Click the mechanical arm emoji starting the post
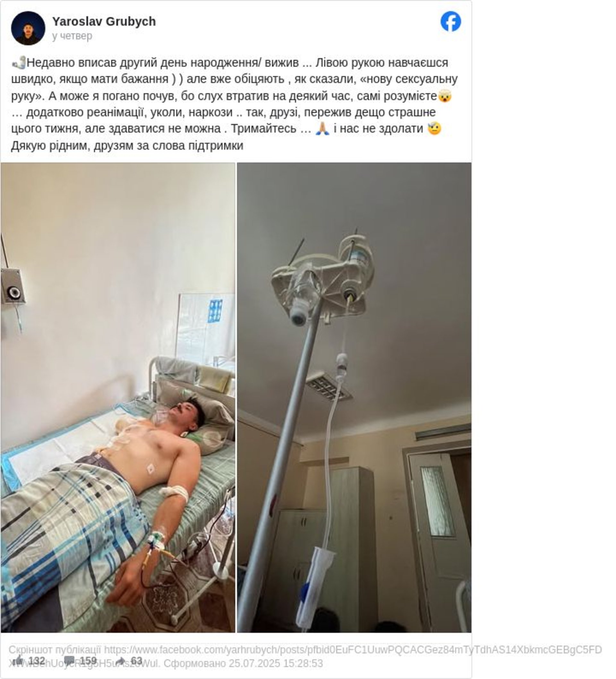This screenshot has height=679, width=616. [18, 63]
